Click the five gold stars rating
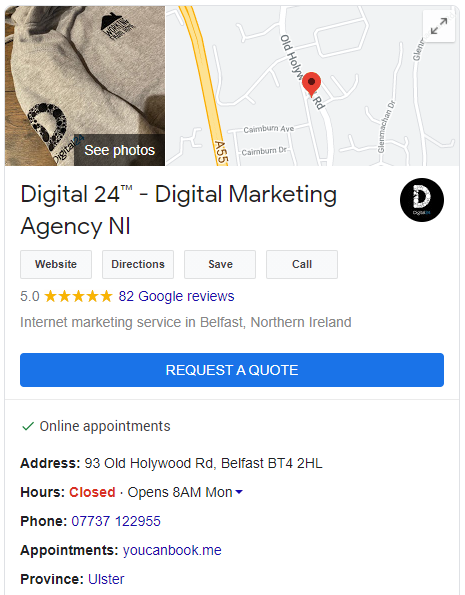Viewport: 465px width, 595px height. coord(78,296)
